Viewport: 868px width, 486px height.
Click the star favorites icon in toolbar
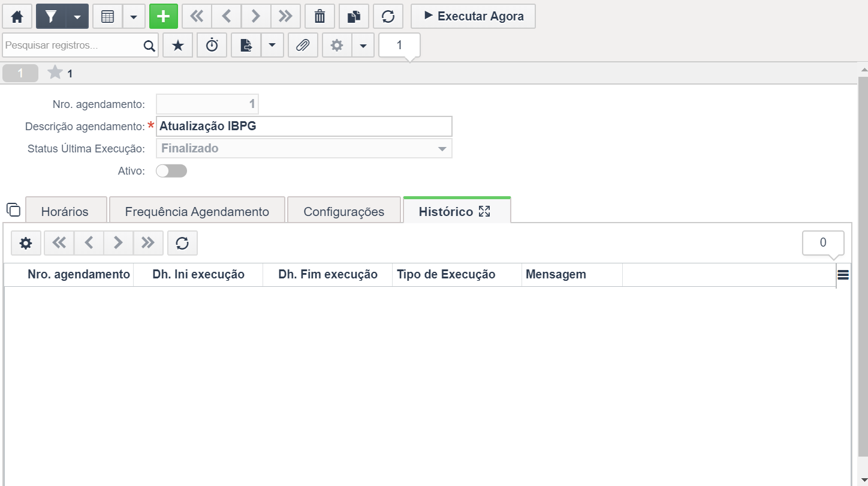[x=178, y=45]
